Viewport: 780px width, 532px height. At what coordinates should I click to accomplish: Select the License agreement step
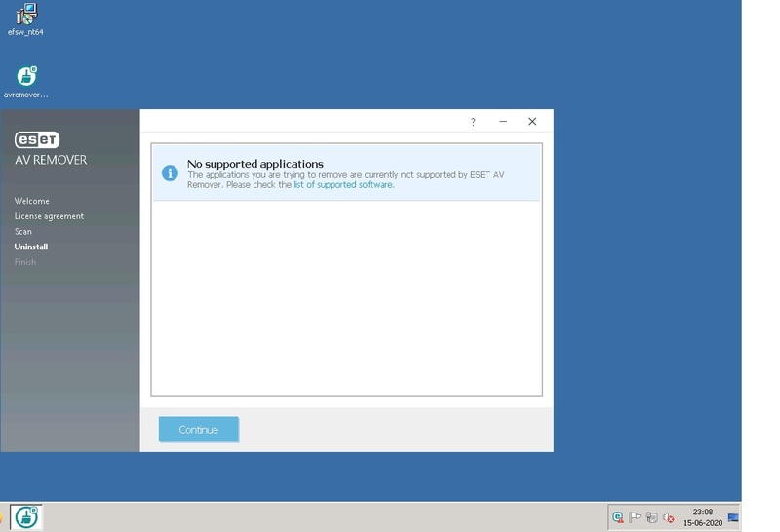coord(49,216)
